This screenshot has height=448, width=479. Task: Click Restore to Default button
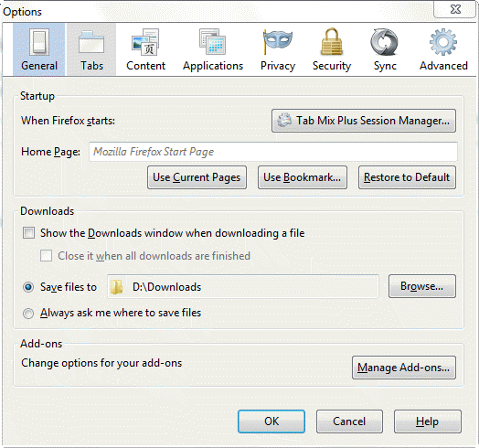click(x=407, y=177)
